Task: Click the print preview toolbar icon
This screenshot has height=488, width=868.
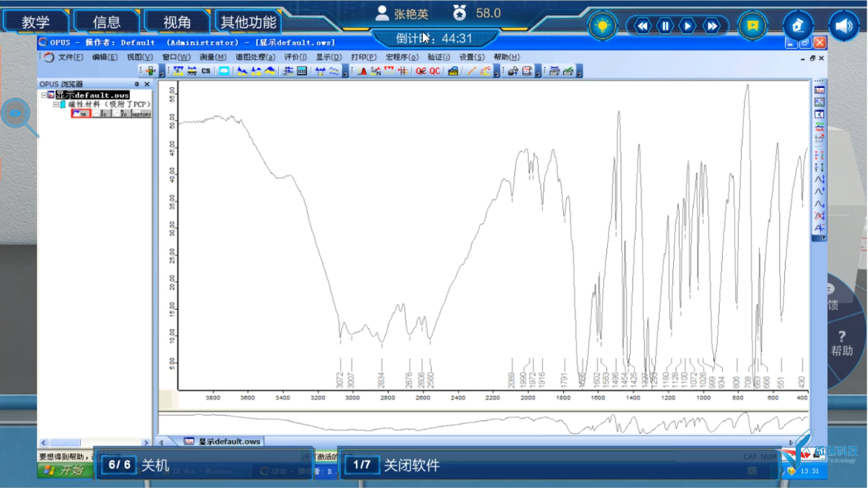Action: pos(527,71)
